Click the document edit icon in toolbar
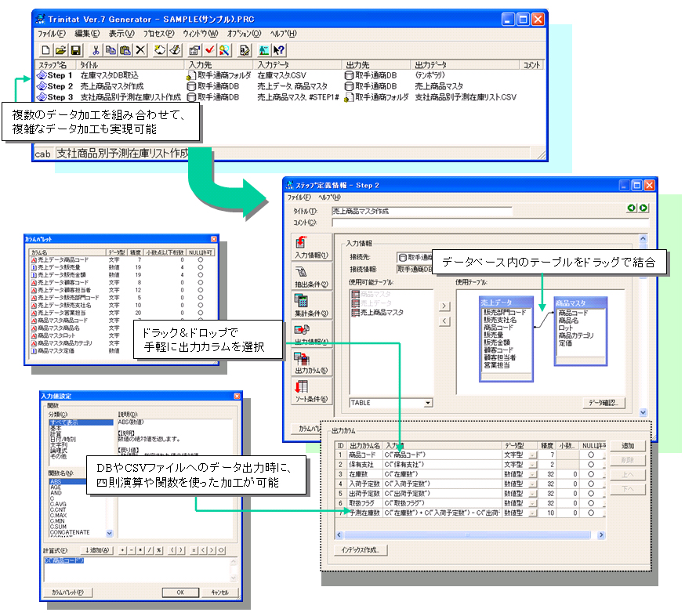The image size is (696, 616). click(x=244, y=50)
